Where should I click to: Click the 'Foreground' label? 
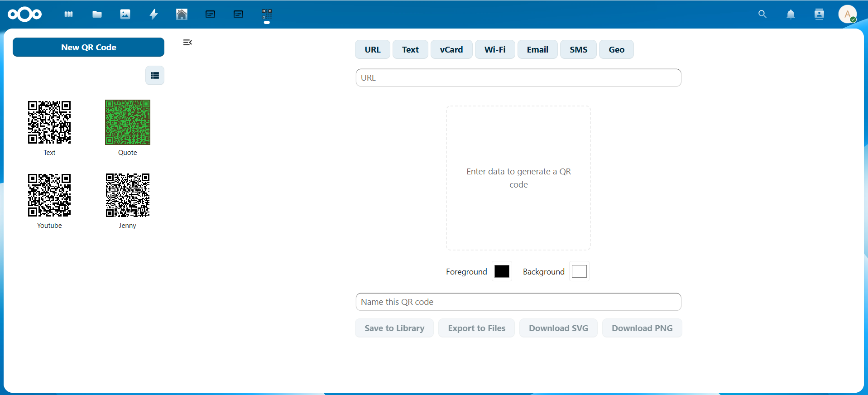point(466,272)
